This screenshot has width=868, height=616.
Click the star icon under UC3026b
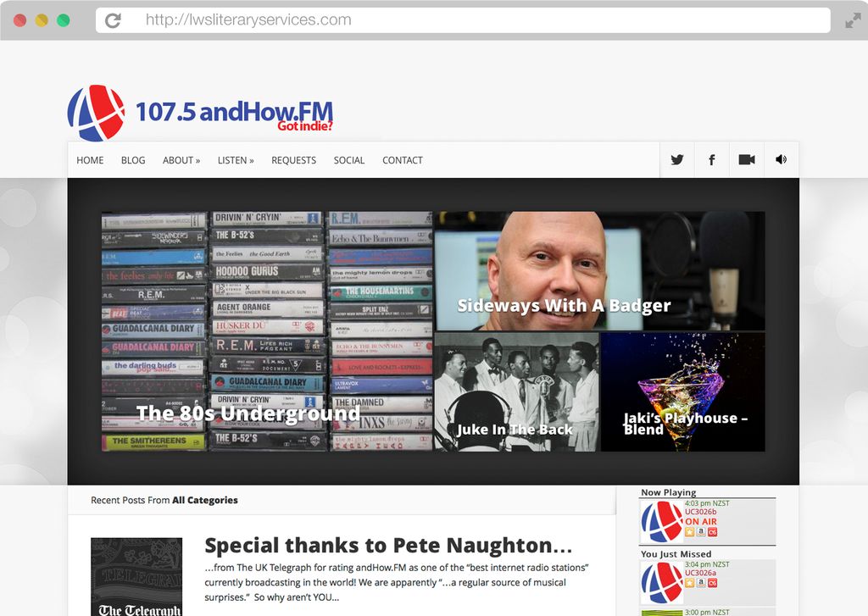coord(690,532)
